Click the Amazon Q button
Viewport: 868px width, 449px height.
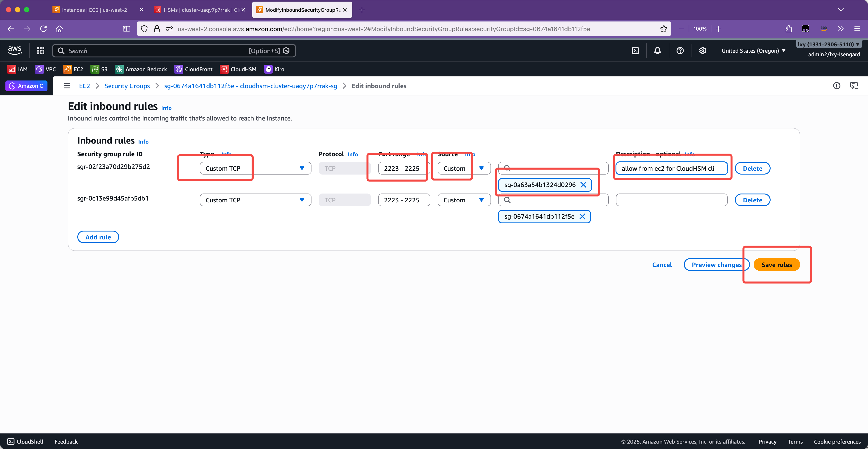pyautogui.click(x=26, y=86)
